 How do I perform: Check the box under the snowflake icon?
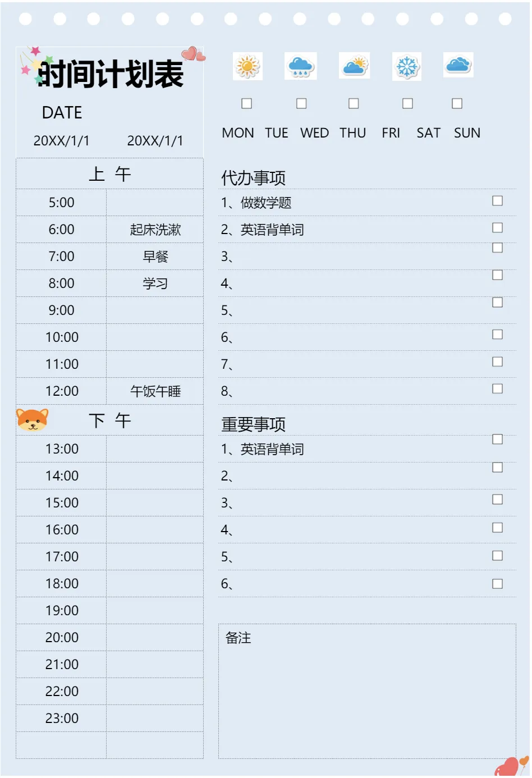(407, 103)
